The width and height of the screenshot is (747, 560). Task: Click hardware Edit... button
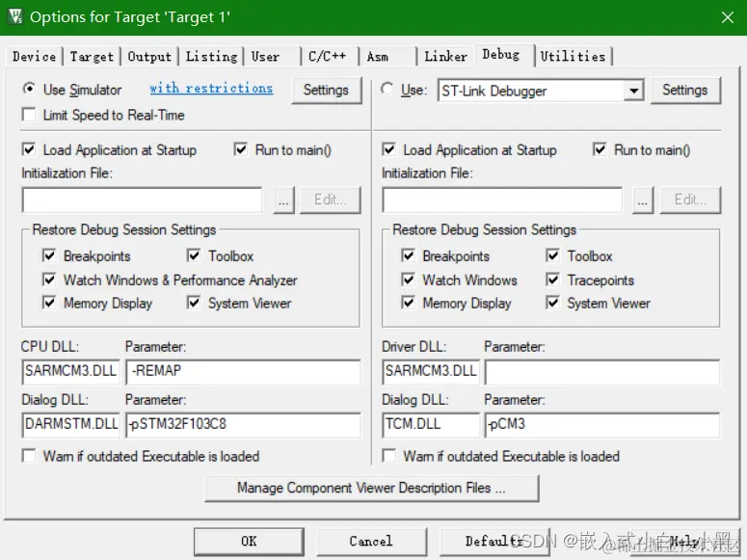click(690, 200)
